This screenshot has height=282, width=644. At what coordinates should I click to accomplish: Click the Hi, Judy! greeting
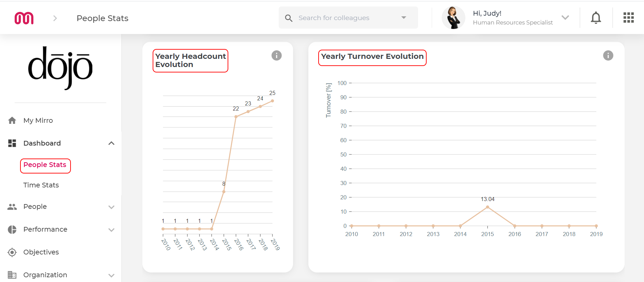(487, 13)
